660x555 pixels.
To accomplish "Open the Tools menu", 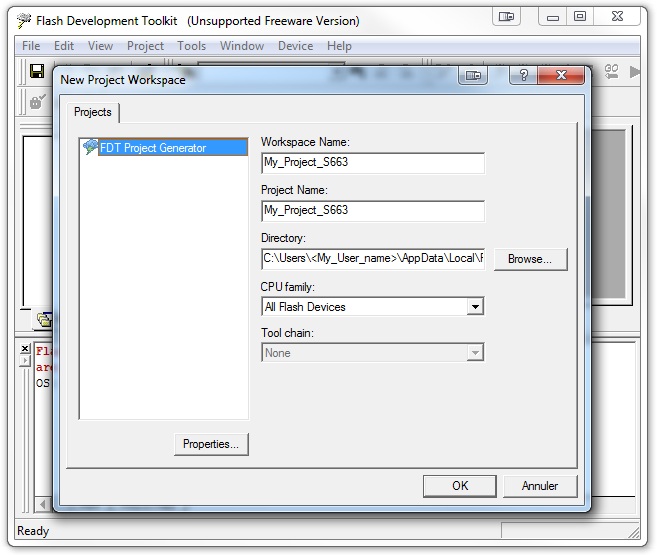I will 192,45.
